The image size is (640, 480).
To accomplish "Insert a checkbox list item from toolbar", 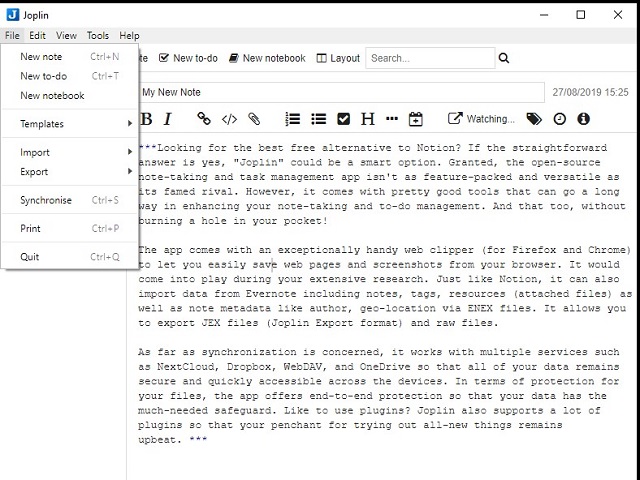I will coord(343,119).
